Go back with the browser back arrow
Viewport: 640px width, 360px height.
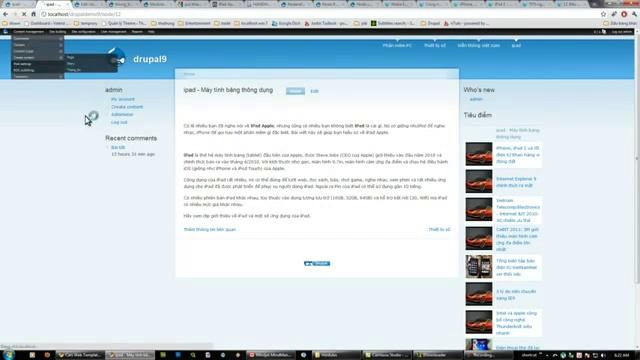[x=5, y=14]
